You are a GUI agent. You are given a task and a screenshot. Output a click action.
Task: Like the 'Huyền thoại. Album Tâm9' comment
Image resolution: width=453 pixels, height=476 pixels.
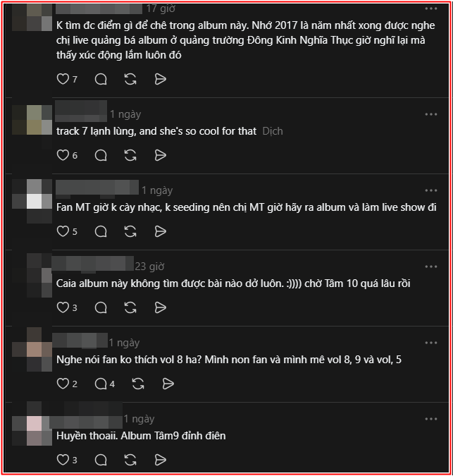[63, 460]
